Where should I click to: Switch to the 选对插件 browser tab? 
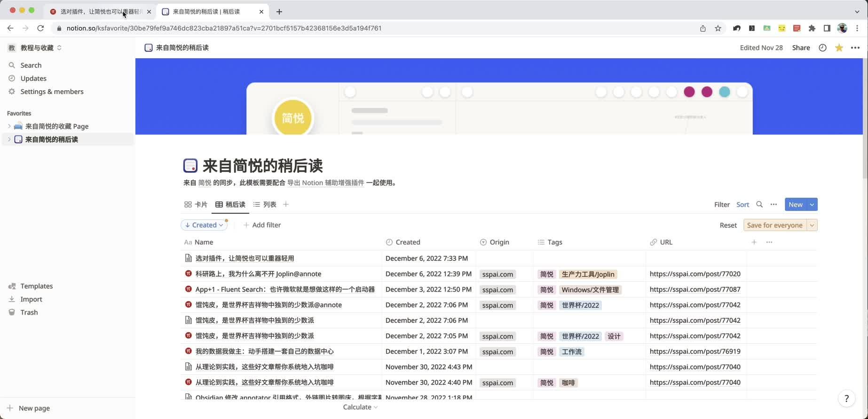[100, 11]
